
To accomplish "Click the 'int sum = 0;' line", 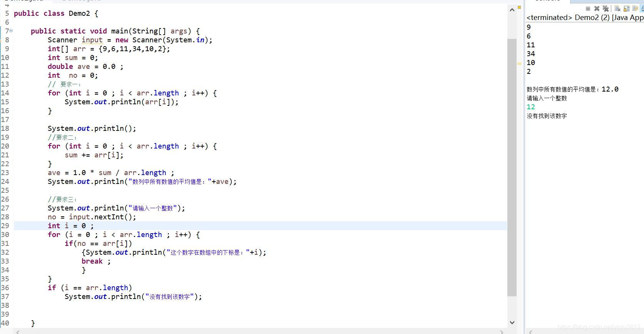I will pos(73,58).
